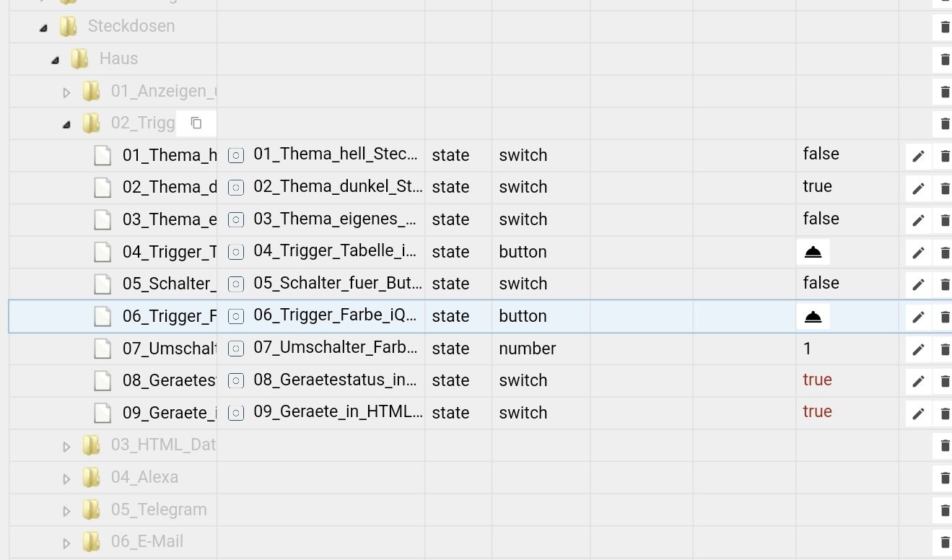Click the trash icon in the 06_E-Mail row

click(x=944, y=542)
